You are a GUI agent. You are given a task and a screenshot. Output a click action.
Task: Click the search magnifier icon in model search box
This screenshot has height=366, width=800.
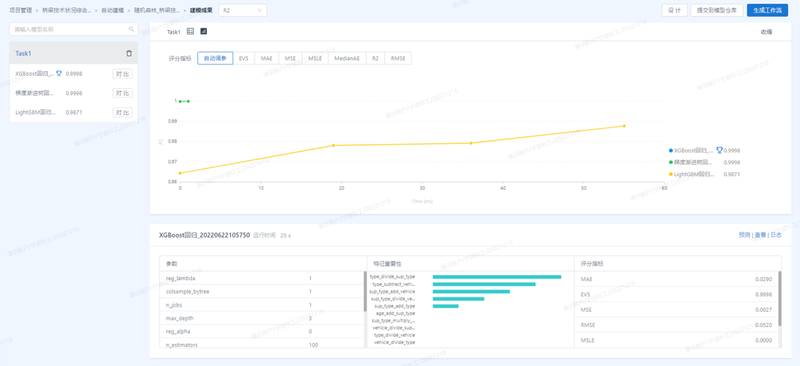coord(131,30)
